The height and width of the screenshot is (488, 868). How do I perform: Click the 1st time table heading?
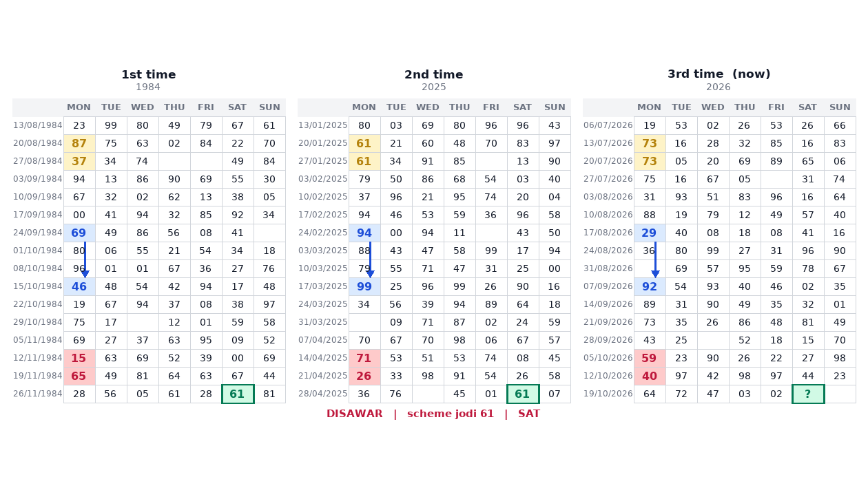coord(149,74)
